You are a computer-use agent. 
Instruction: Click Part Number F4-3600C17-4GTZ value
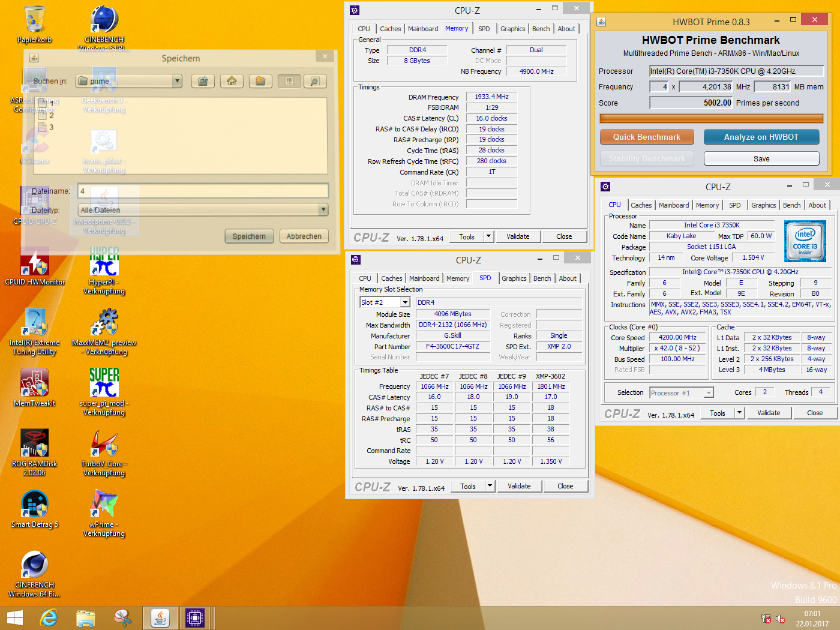(452, 346)
